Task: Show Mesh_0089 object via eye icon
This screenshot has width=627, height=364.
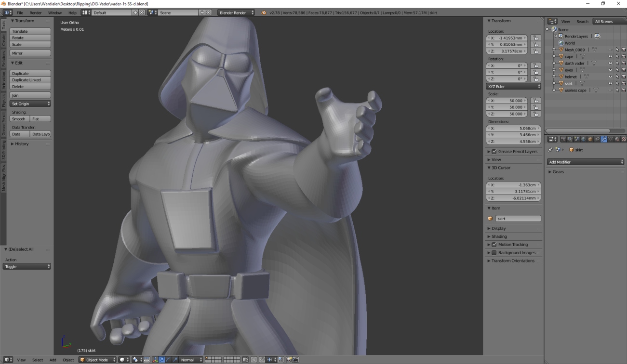Action: [610, 50]
